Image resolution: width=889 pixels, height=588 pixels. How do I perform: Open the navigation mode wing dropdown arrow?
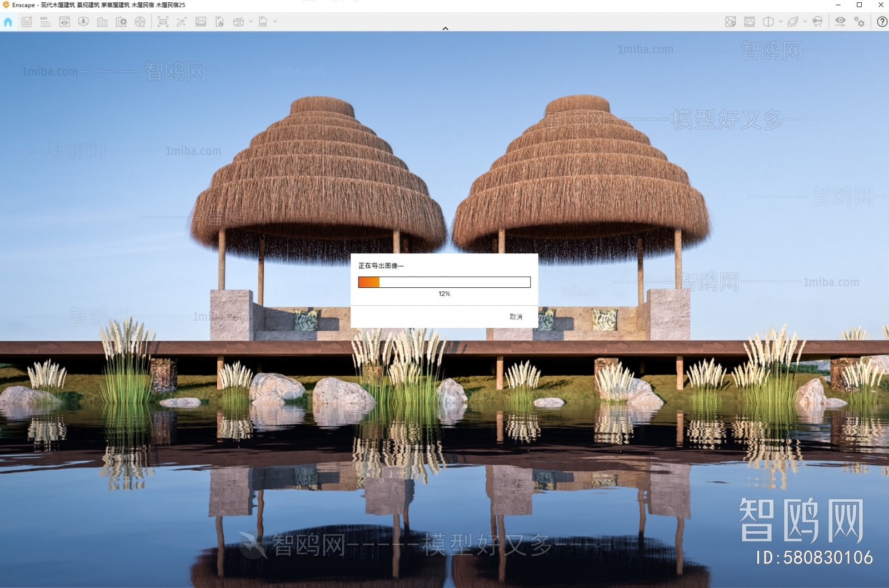coord(805,22)
